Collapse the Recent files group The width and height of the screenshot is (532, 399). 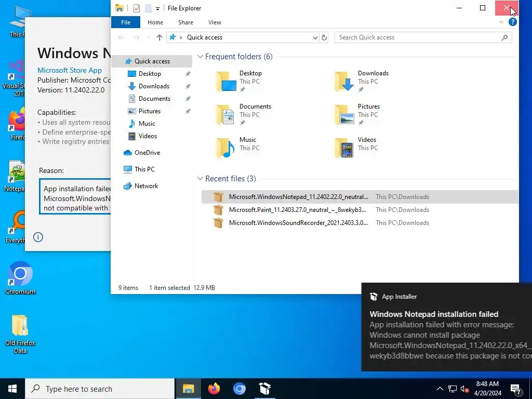[200, 179]
